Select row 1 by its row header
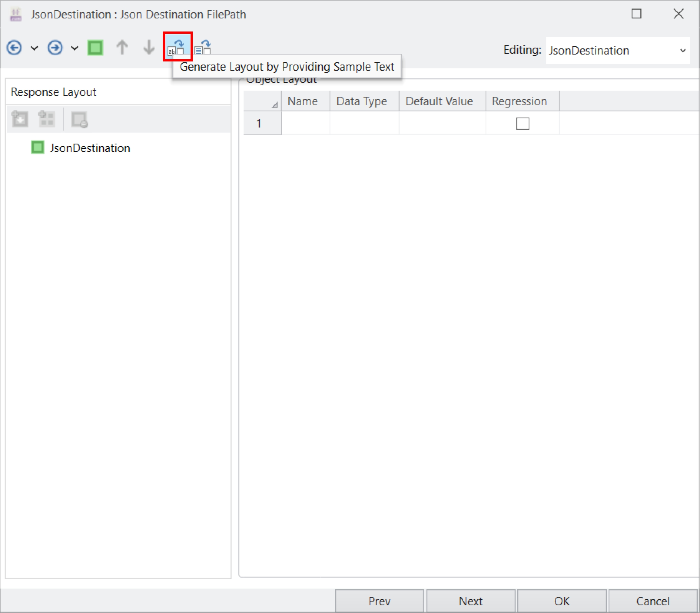Viewport: 700px width, 613px height. (262, 123)
